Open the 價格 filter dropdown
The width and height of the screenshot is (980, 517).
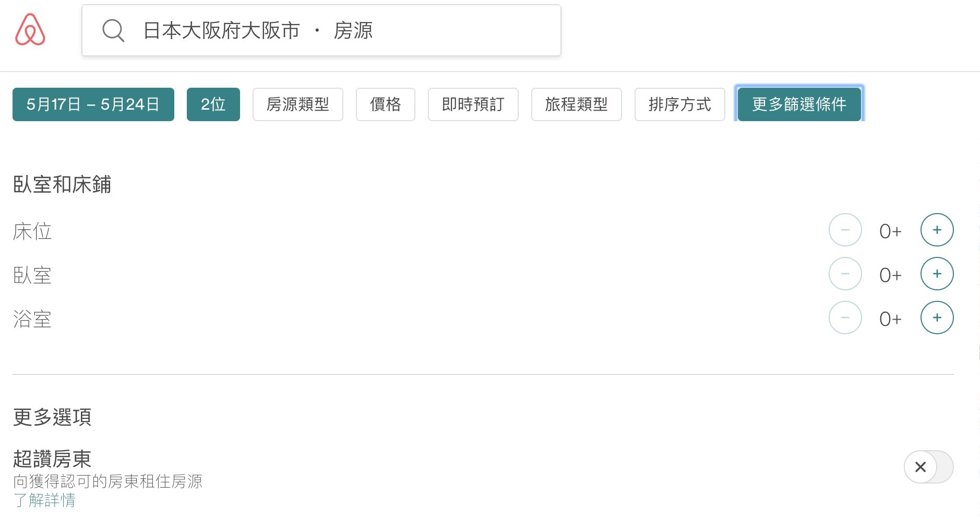coord(386,104)
